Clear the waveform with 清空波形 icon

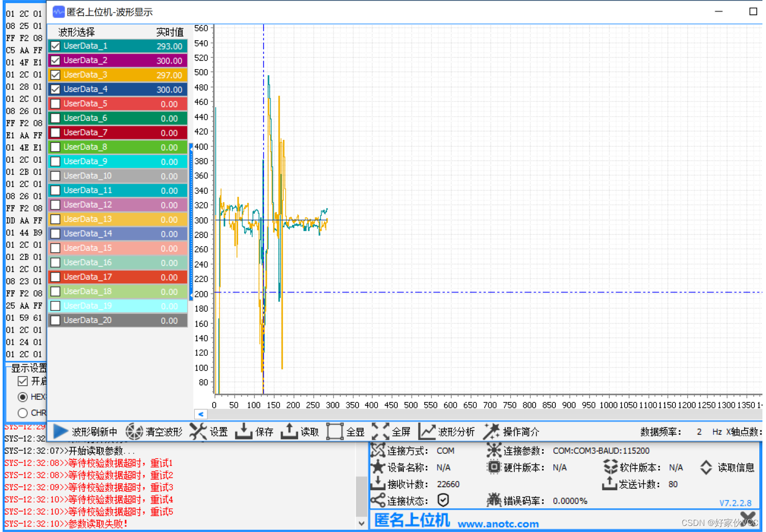point(134,431)
